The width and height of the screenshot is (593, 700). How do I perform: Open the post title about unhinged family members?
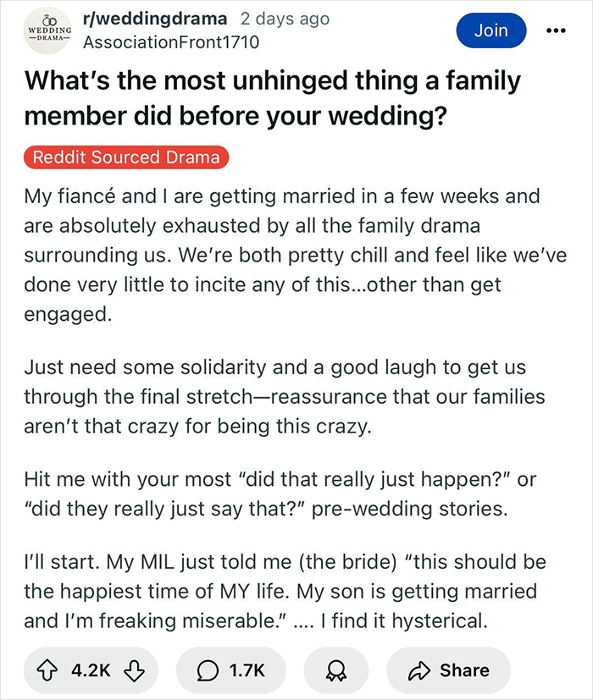[273, 98]
